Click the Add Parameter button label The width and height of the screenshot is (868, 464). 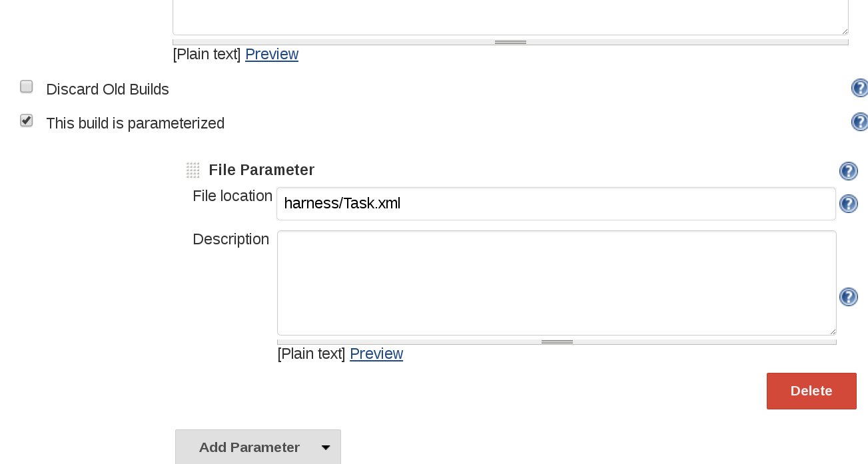(249, 447)
